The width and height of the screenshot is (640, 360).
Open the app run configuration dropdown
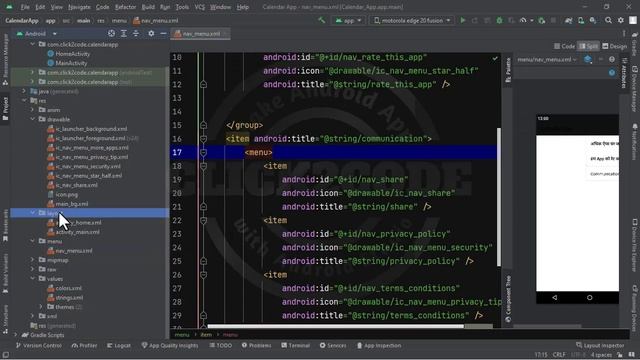[x=348, y=20]
